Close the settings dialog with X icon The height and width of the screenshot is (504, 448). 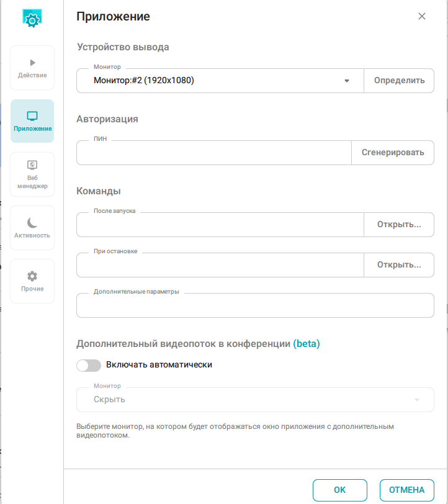(x=422, y=16)
